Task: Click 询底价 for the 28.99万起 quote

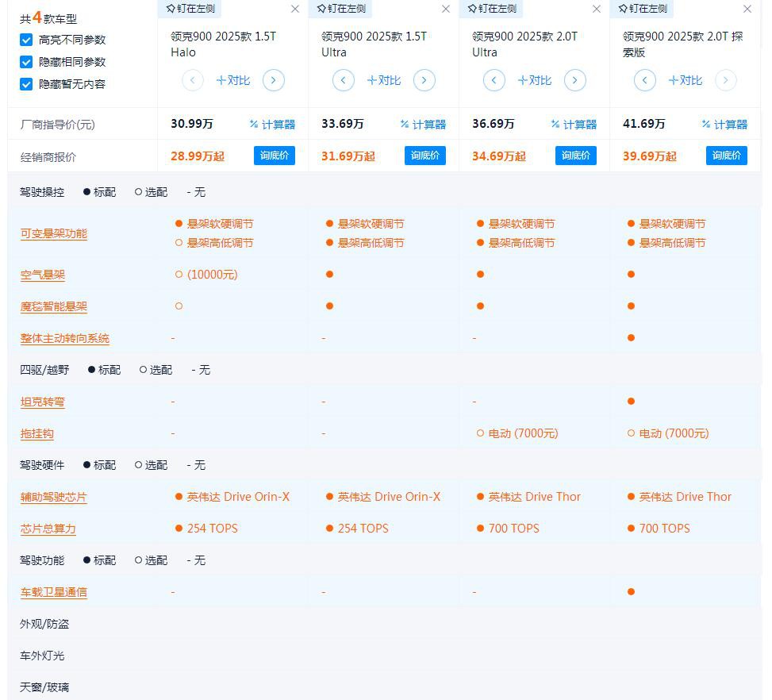Action: pyautogui.click(x=275, y=156)
